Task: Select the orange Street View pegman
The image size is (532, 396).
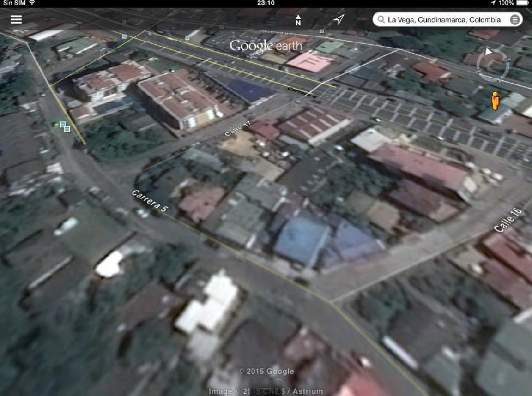Action: tap(495, 101)
